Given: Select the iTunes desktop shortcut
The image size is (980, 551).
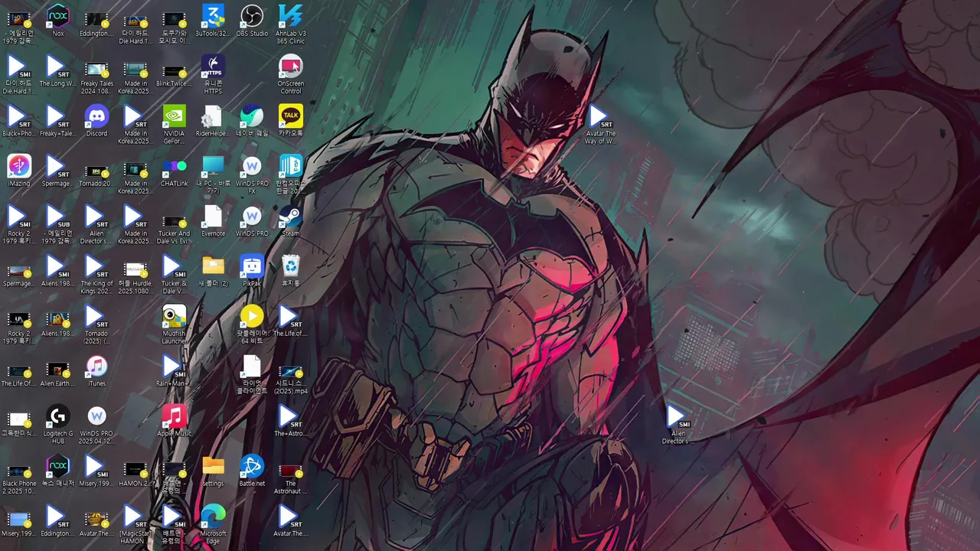Looking at the screenshot, I should (x=96, y=370).
